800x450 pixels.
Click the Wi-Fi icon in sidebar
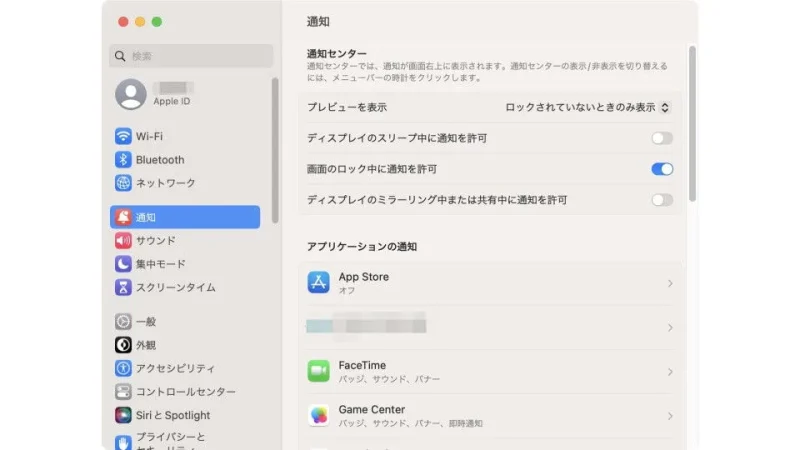click(123, 136)
